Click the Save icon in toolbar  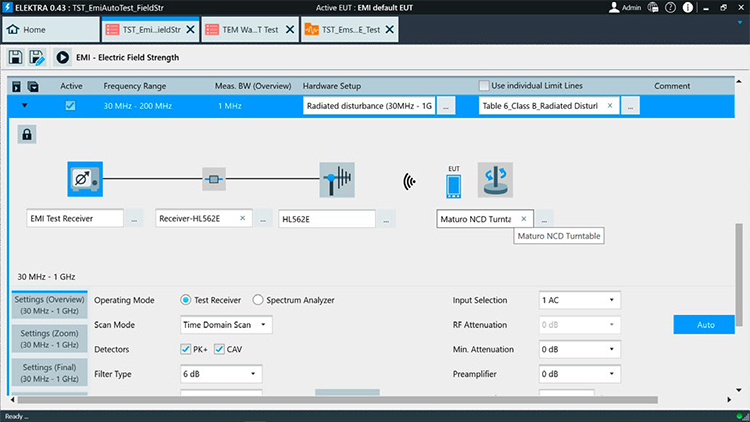[16, 58]
